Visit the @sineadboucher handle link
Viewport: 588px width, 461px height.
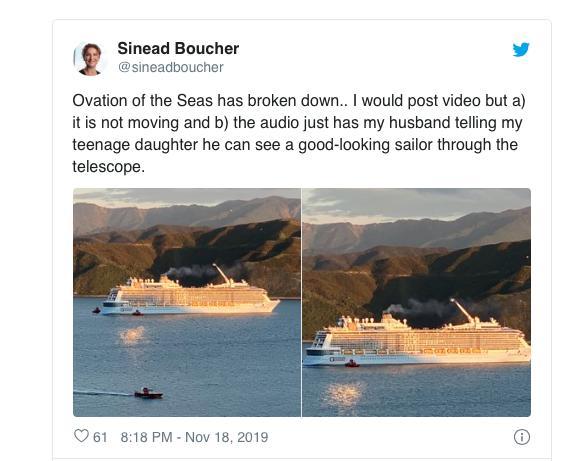171,67
